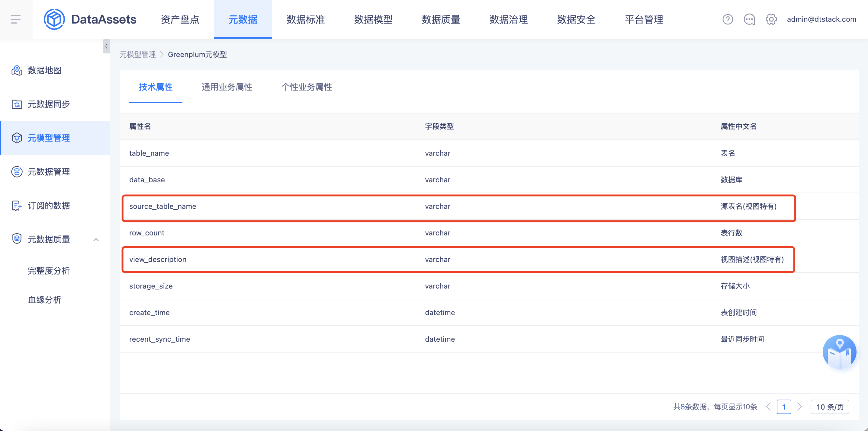
Task: Open 数据地图 in sidebar
Action: pos(44,70)
